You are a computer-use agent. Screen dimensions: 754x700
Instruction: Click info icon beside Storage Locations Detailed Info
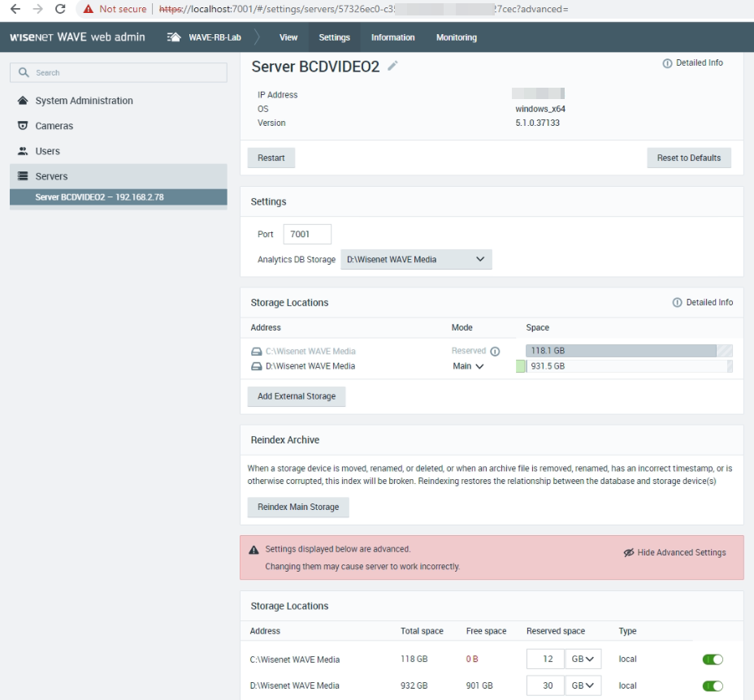pos(677,302)
